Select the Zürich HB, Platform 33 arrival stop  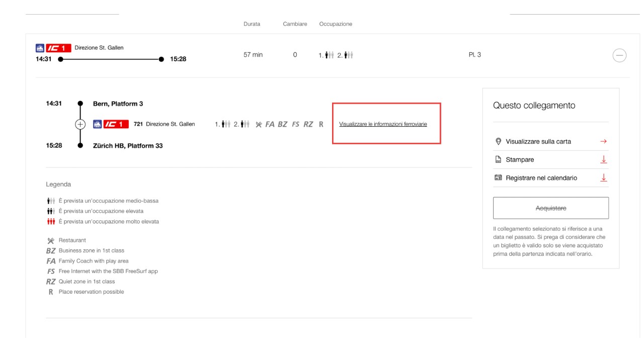(127, 146)
